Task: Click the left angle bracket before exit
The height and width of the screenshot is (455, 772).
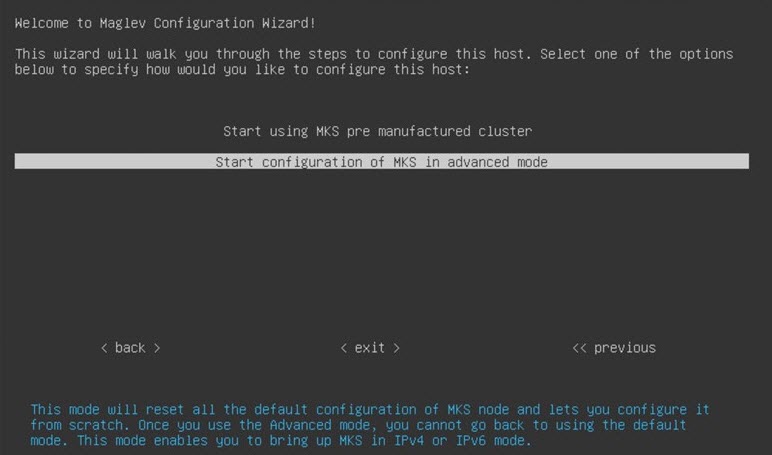Action: point(344,348)
